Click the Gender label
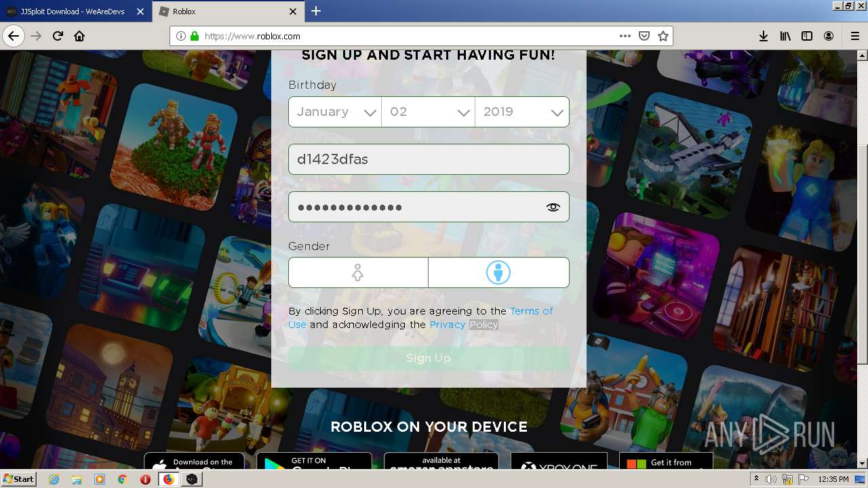Image resolution: width=868 pixels, height=488 pixels. point(309,246)
